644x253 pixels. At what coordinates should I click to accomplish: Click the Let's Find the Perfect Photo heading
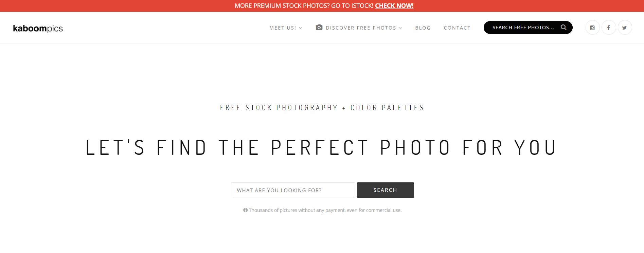[x=321, y=148]
